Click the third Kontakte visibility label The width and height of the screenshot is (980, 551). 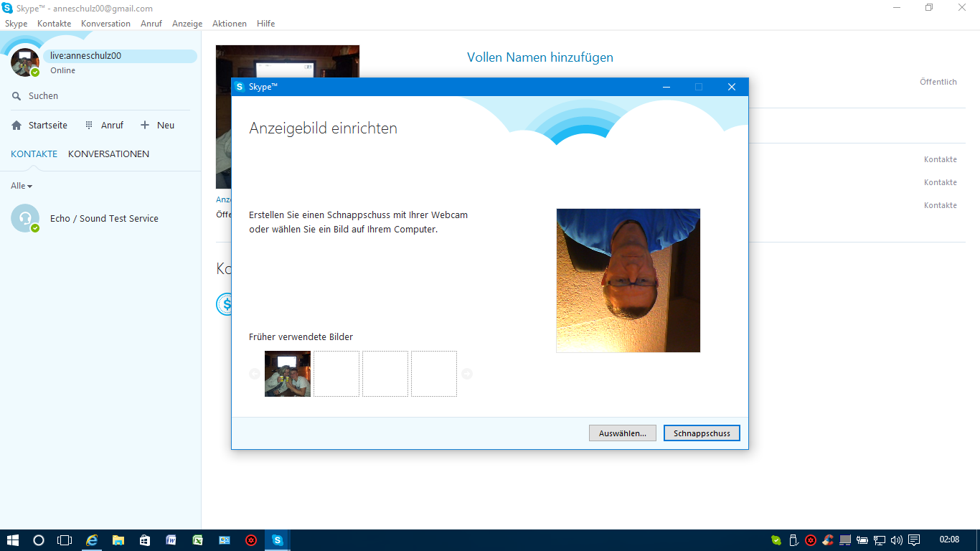[x=941, y=205]
